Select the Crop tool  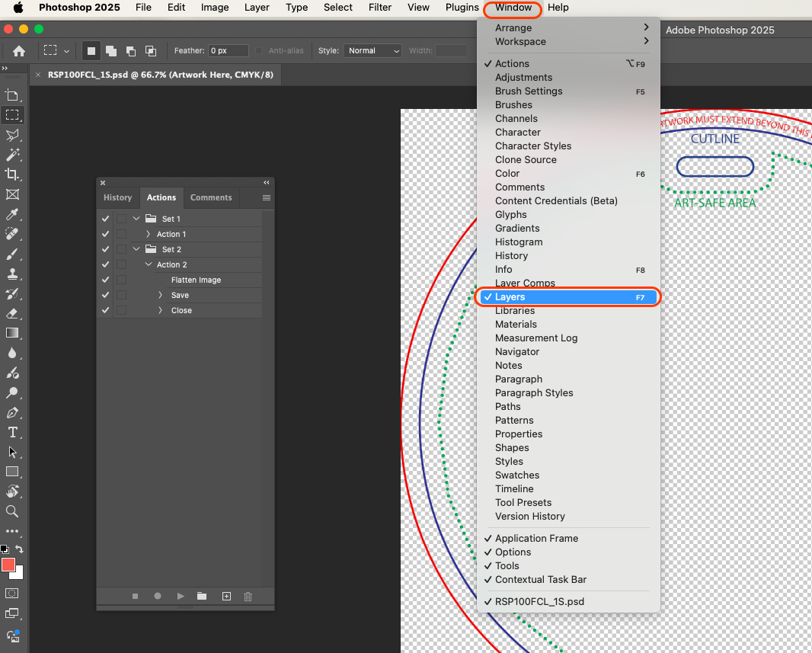coord(12,174)
